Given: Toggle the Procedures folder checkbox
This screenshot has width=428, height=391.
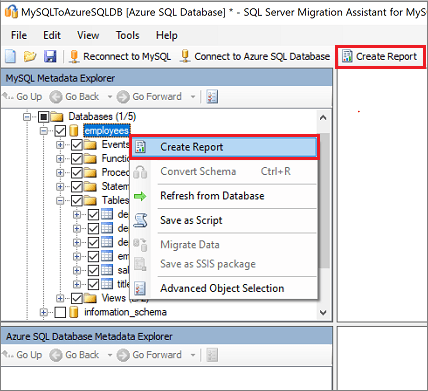Looking at the screenshot, I should click(x=77, y=172).
